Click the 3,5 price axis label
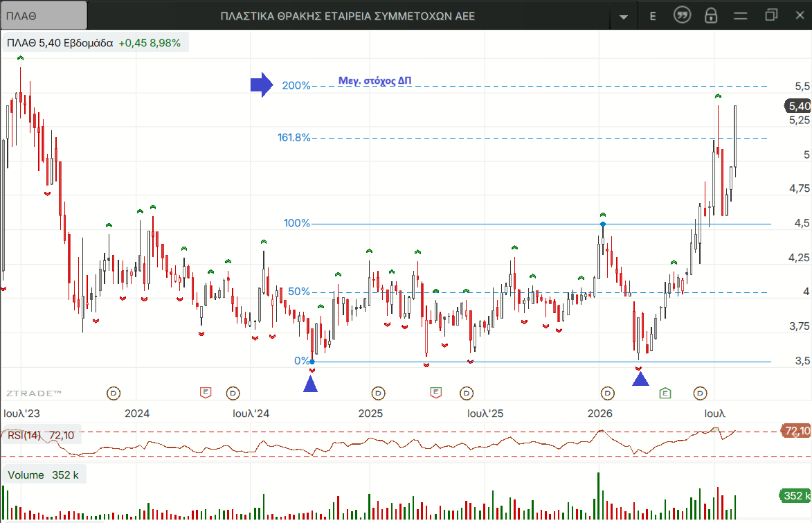Screen dimensions: 812x523 pyautogui.click(x=802, y=360)
